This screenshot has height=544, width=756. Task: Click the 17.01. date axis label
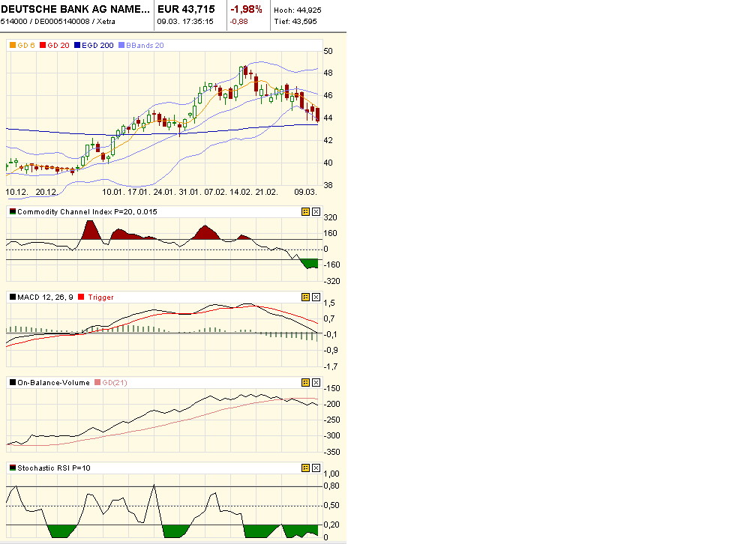[138, 192]
